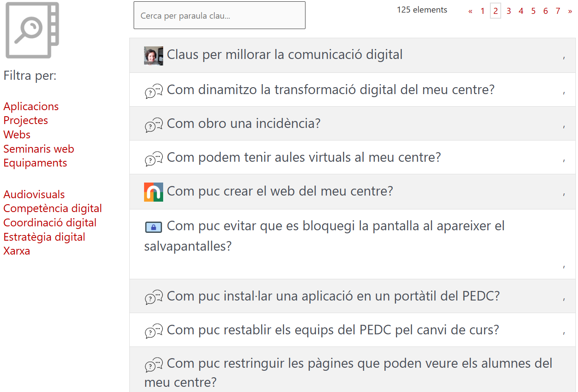Click the FAQ icon beside restringir les pàgines
578x392 pixels.
[154, 364]
